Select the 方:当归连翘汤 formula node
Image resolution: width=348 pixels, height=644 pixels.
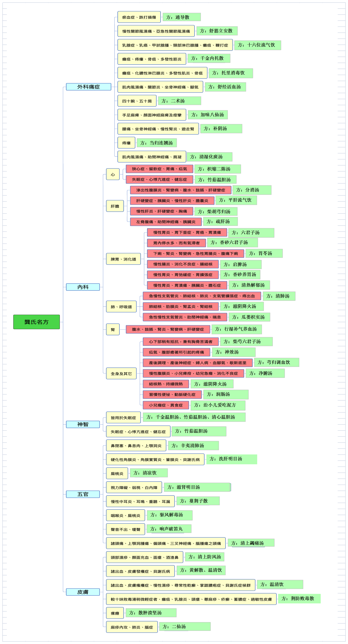pos(157,143)
